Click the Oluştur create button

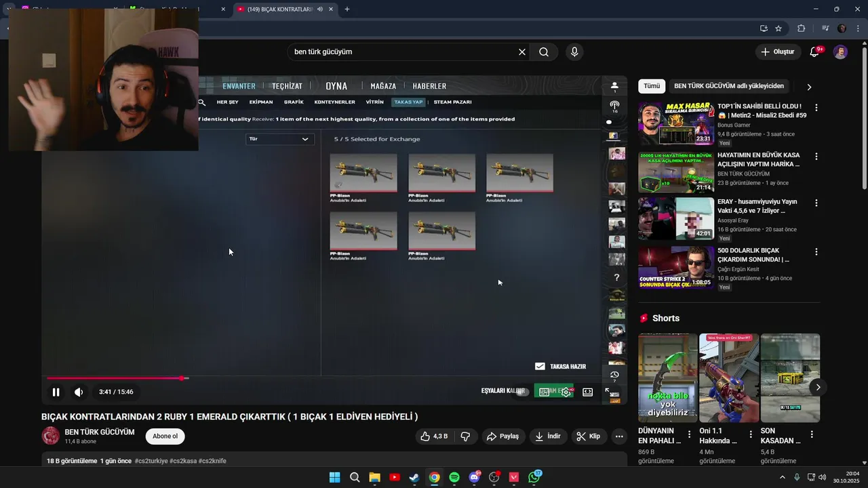pyautogui.click(x=778, y=52)
